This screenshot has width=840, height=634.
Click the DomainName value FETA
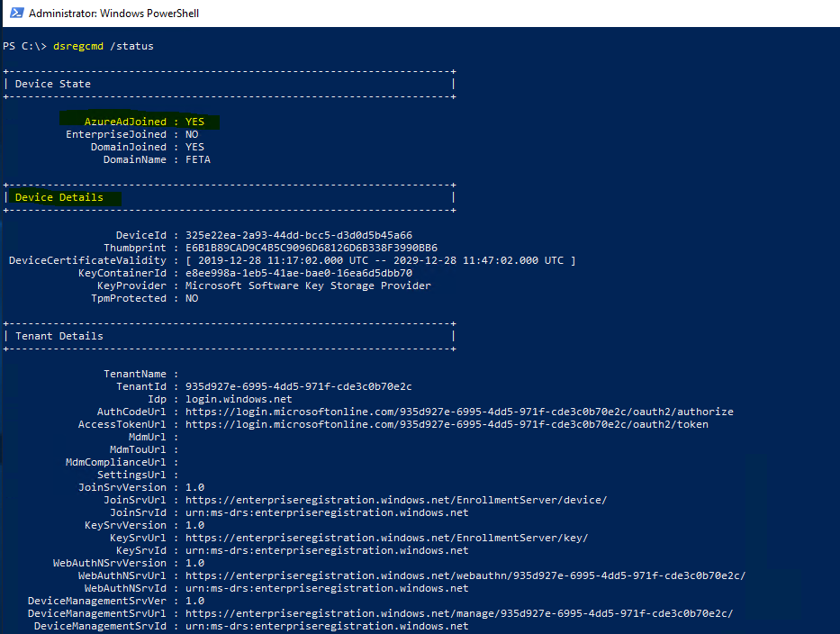(198, 159)
